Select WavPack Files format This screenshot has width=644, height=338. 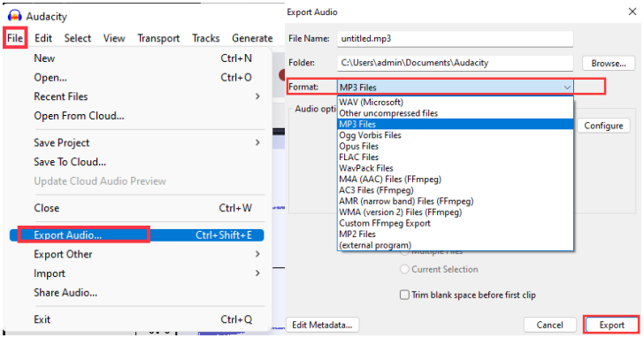pos(455,168)
